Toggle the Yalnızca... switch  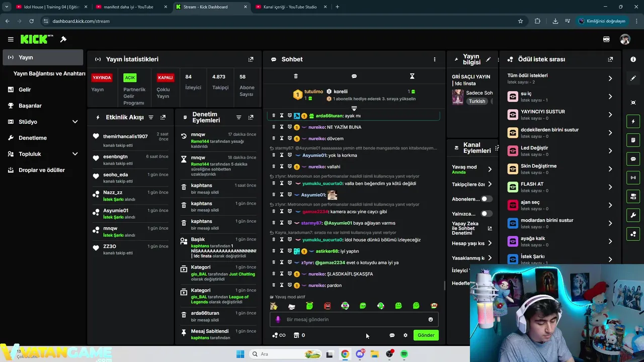486,214
